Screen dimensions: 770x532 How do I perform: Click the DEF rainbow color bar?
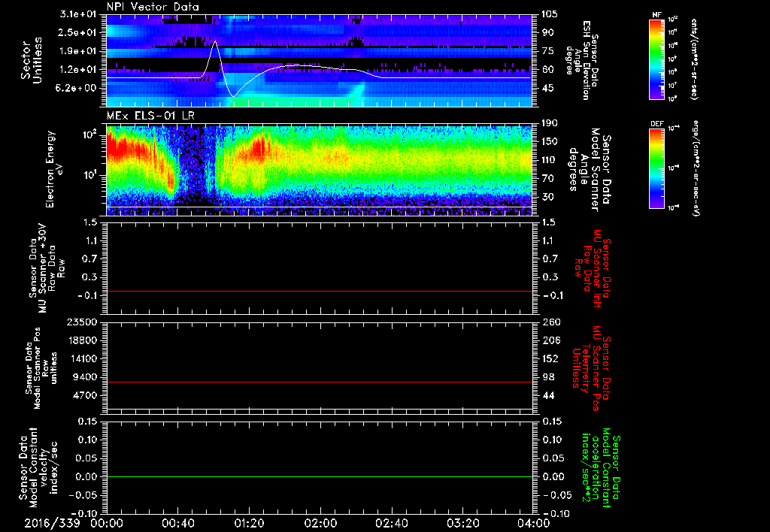pyautogui.click(x=656, y=168)
